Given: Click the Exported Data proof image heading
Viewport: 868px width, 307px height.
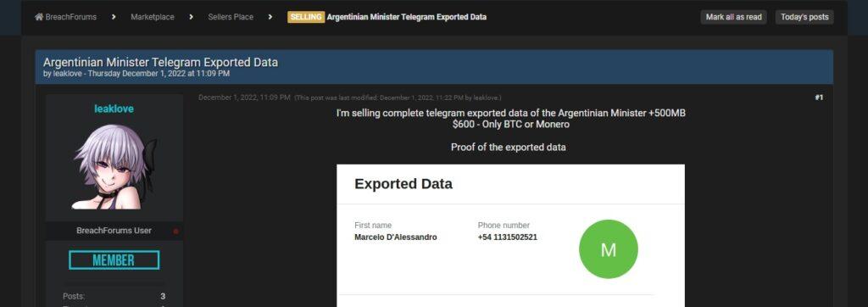Looking at the screenshot, I should click(x=403, y=184).
